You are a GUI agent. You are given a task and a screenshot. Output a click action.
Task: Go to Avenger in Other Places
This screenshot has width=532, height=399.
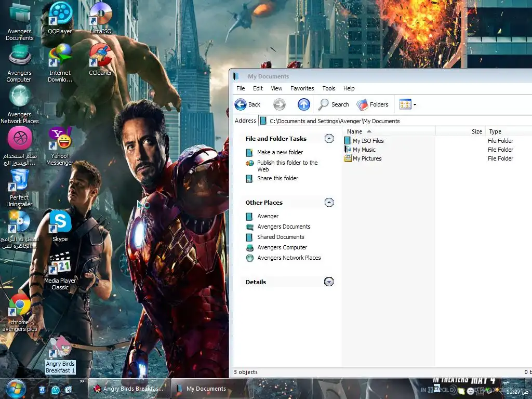(268, 216)
